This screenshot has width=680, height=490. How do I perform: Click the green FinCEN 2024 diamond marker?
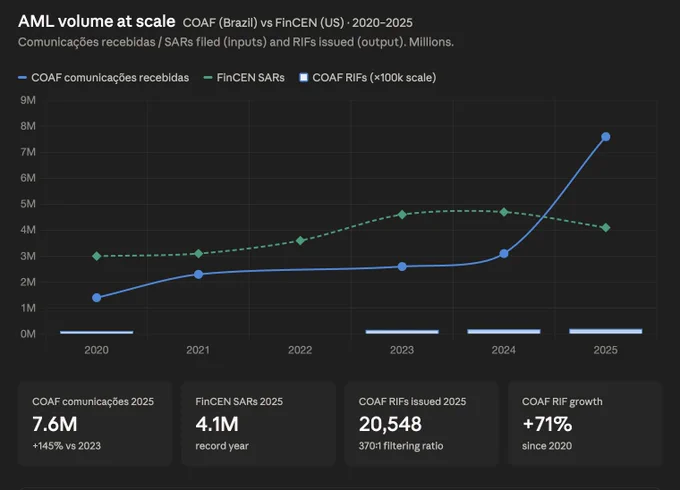[x=504, y=212]
